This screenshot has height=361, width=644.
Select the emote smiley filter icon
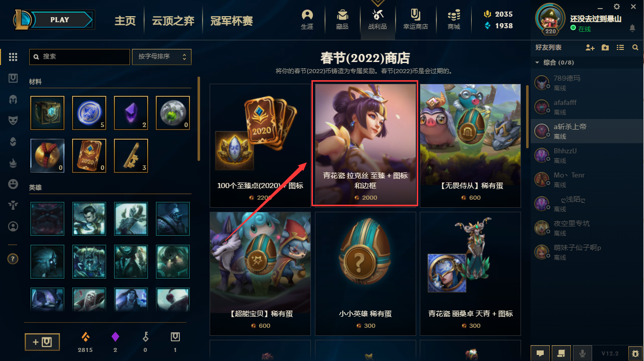pos(13,184)
